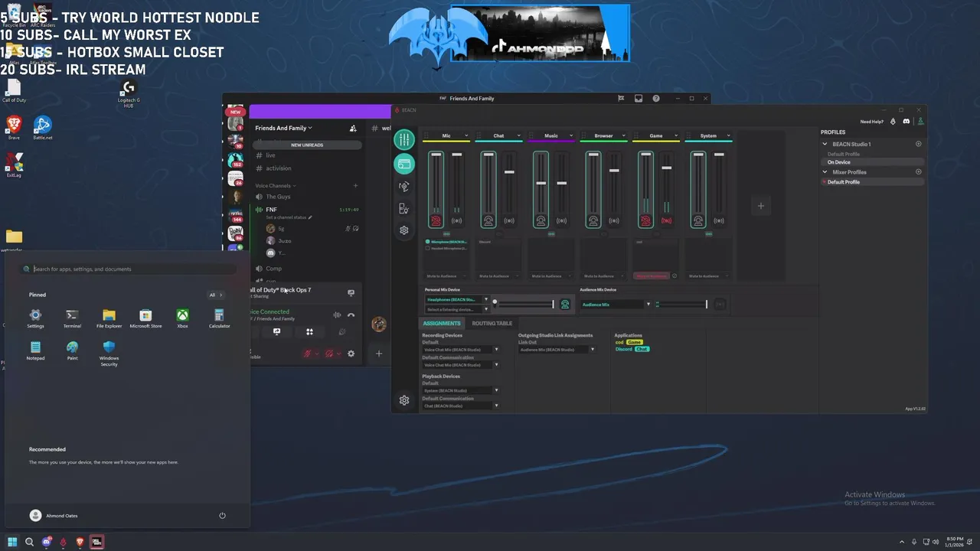Open Brave browser desktop shortcut
Viewport: 980px width, 551px height.
[14, 126]
